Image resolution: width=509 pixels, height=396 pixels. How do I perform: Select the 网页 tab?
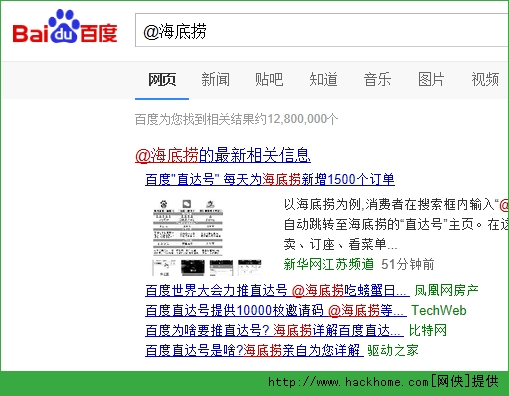click(162, 80)
